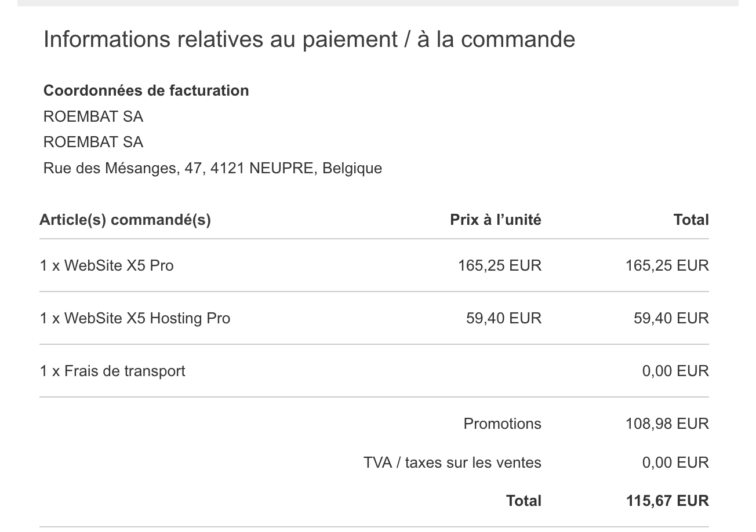Click the WebSite X5 Pro total amount
The image size is (756, 532).
pyautogui.click(x=667, y=265)
